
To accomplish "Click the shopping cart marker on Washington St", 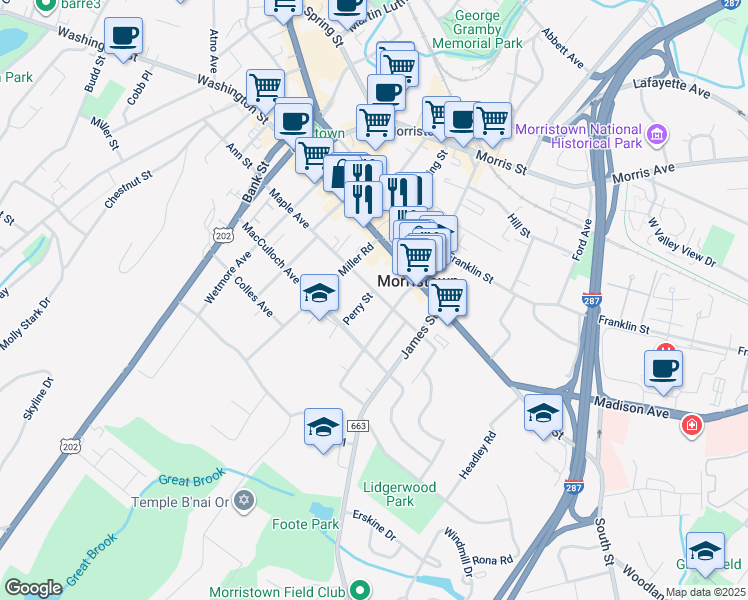I will 265,91.
